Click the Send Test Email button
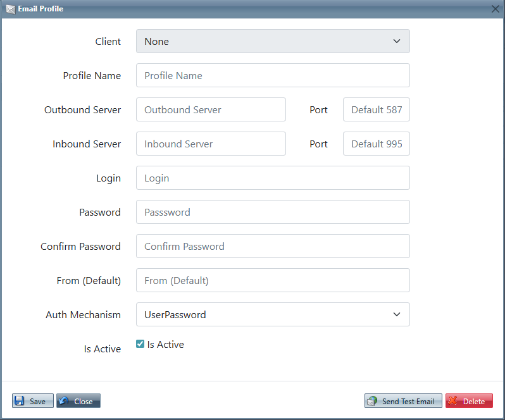 pos(403,401)
